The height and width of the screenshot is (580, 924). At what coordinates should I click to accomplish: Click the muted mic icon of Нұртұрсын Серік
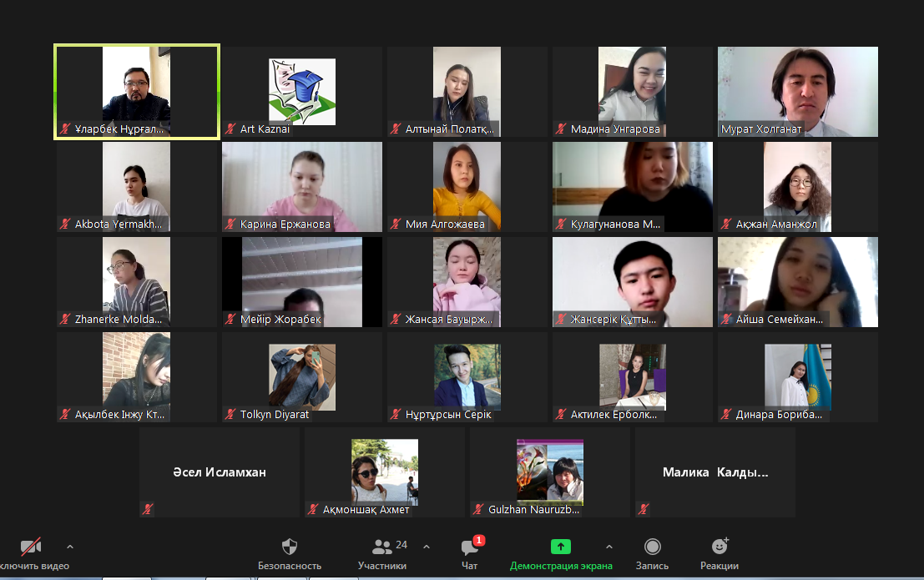click(396, 415)
